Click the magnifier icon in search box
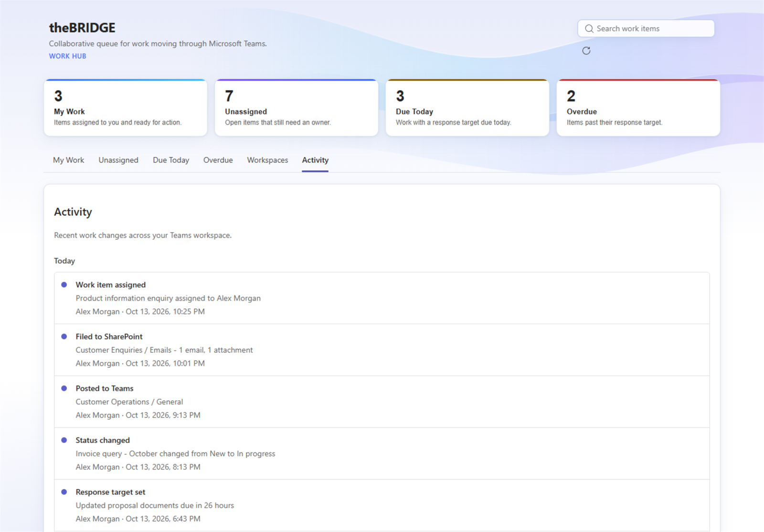Screen dimensions: 764x532 (589, 29)
